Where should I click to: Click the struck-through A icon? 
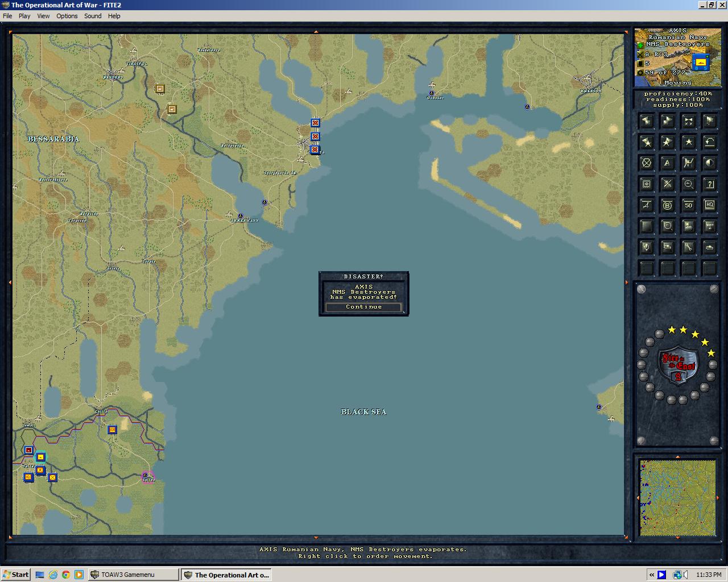[x=646, y=205]
